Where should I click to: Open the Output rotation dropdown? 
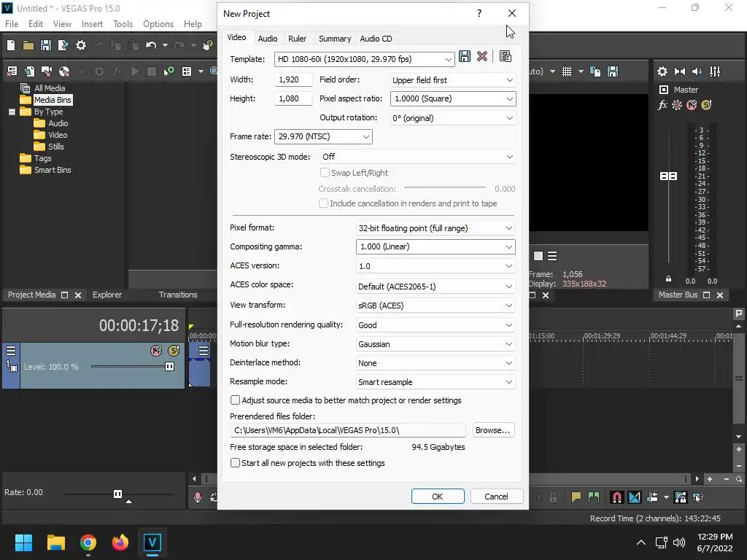452,118
